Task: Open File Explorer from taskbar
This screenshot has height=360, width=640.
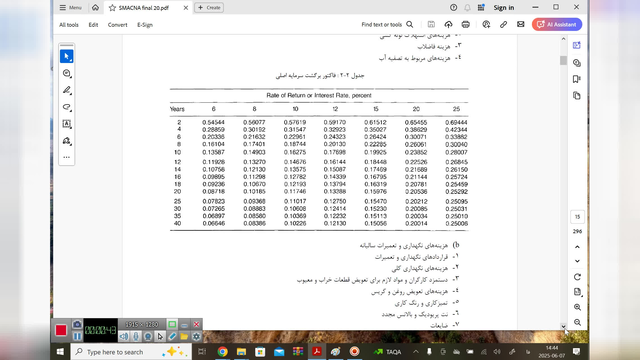Action: coord(241,351)
